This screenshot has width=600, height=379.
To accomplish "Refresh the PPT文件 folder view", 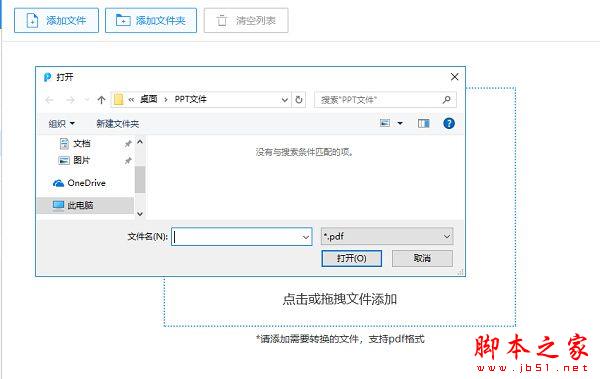I will tap(298, 100).
